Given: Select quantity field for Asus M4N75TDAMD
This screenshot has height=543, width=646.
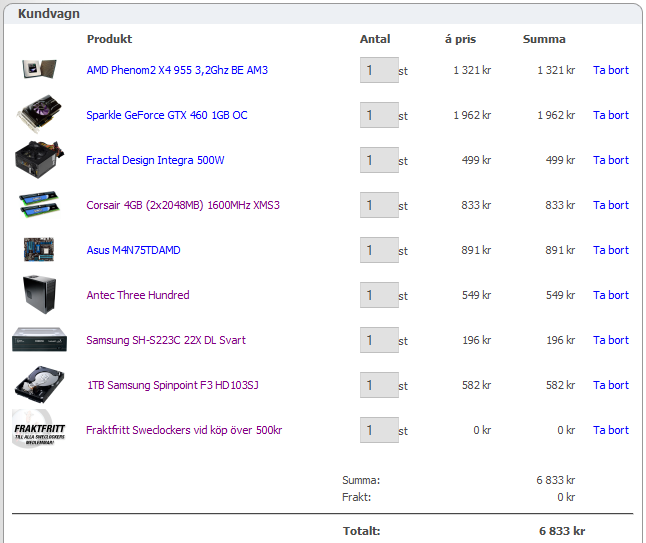Looking at the screenshot, I should pyautogui.click(x=379, y=250).
